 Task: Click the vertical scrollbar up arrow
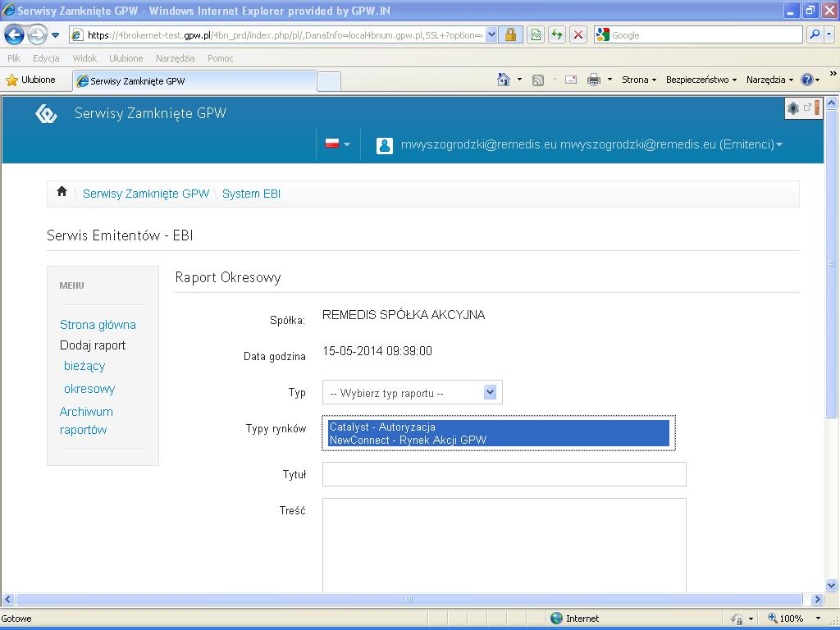pos(831,103)
